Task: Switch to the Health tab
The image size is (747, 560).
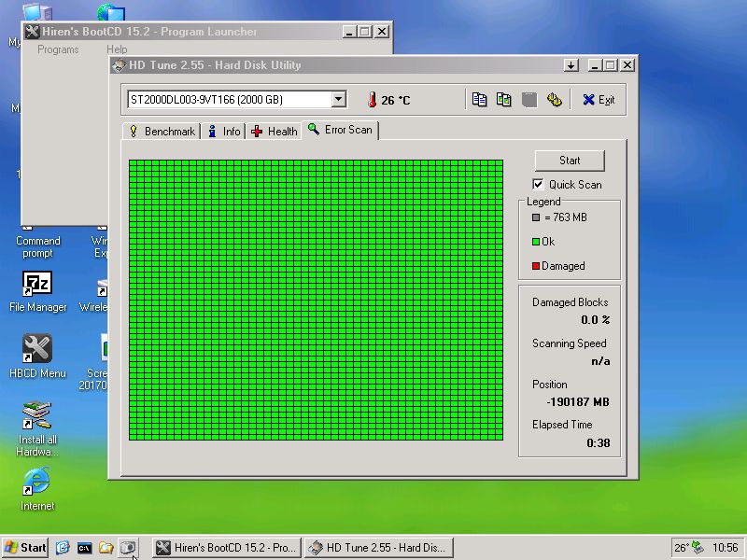Action: click(x=275, y=131)
